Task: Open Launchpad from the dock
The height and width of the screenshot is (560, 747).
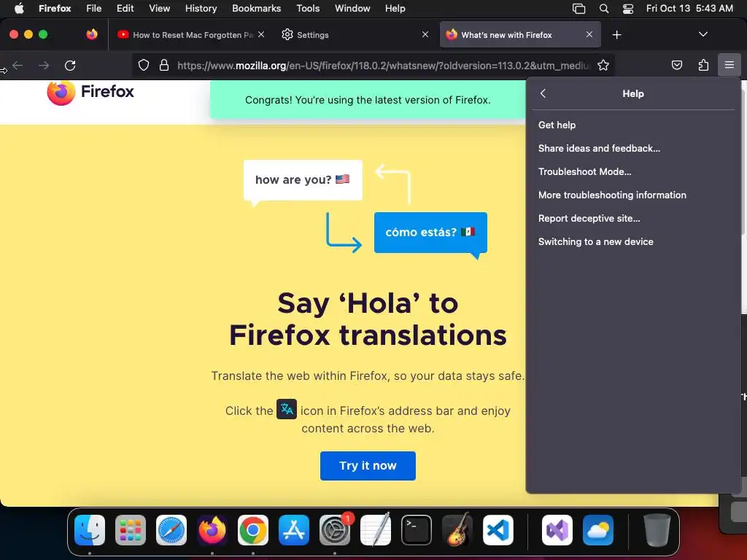Action: tap(131, 530)
